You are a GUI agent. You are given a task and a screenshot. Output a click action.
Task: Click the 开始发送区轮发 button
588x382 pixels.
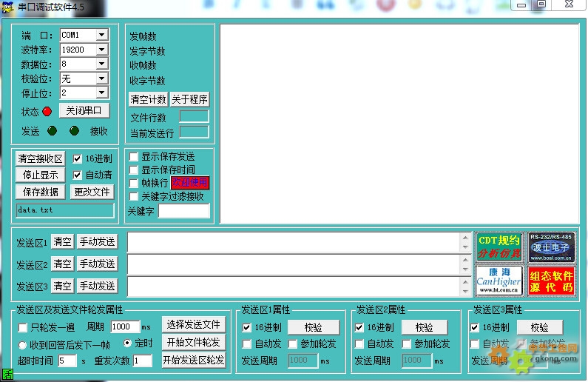coord(194,361)
